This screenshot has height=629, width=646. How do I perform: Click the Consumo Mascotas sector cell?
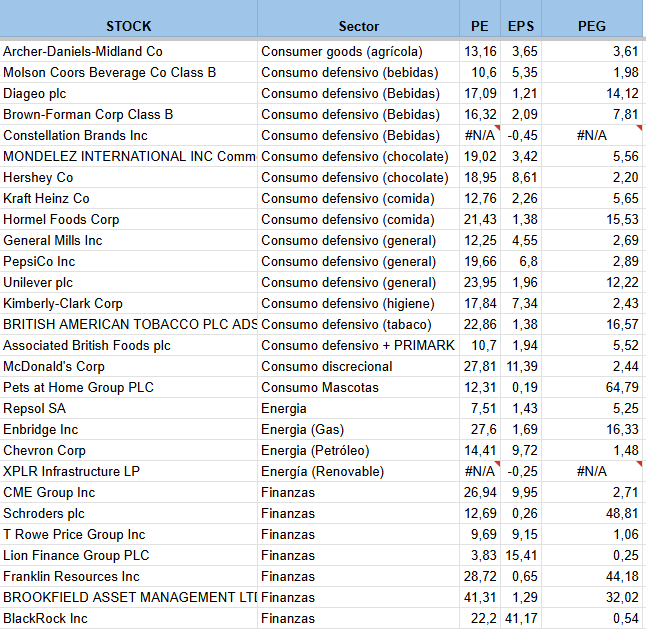358,388
